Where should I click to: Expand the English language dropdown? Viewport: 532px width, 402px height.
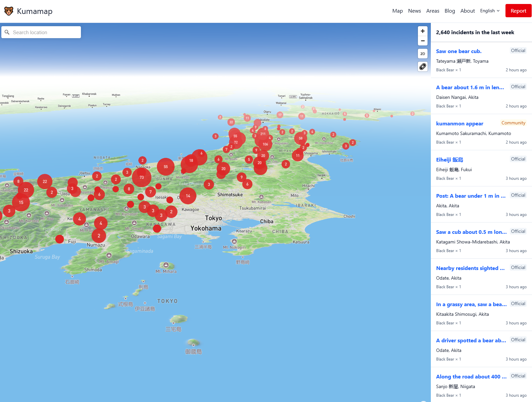(490, 11)
